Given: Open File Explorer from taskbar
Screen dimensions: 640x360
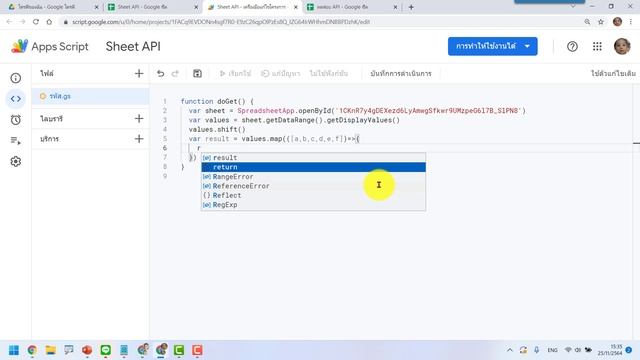Looking at the screenshot, I should (51, 350).
